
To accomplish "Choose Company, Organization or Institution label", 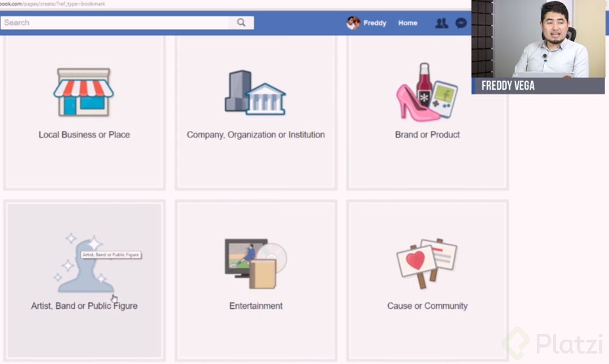I will tap(256, 135).
